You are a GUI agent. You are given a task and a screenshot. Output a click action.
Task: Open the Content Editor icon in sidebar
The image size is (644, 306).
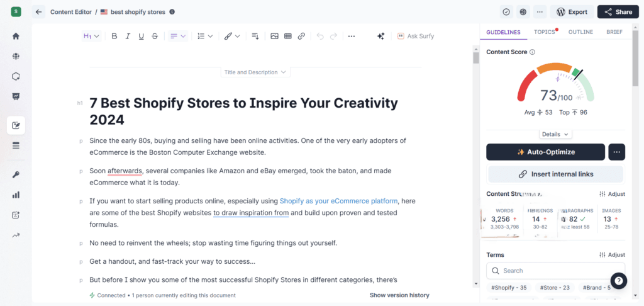pyautogui.click(x=16, y=125)
